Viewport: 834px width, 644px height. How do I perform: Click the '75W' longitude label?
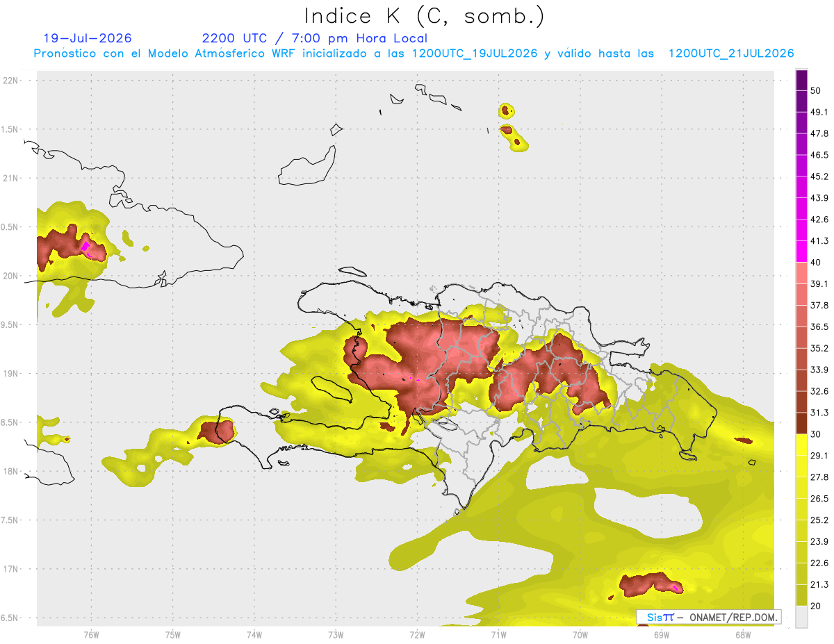(x=173, y=635)
